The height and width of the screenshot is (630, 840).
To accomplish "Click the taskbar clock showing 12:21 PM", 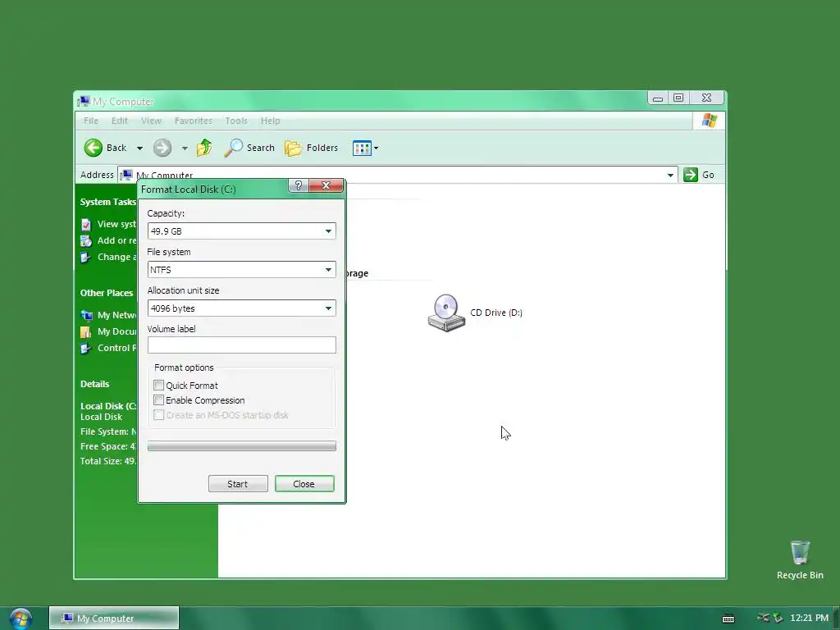I will tap(809, 619).
